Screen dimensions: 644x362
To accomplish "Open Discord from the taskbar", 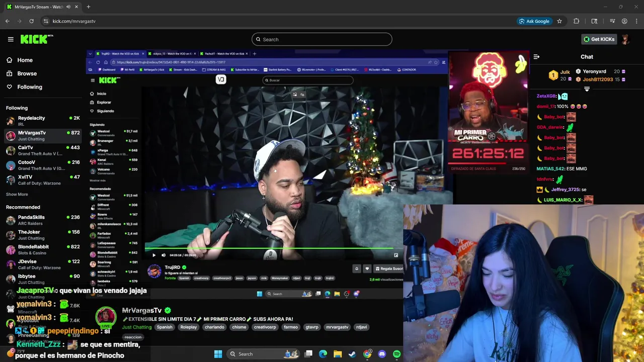I will point(382,354).
